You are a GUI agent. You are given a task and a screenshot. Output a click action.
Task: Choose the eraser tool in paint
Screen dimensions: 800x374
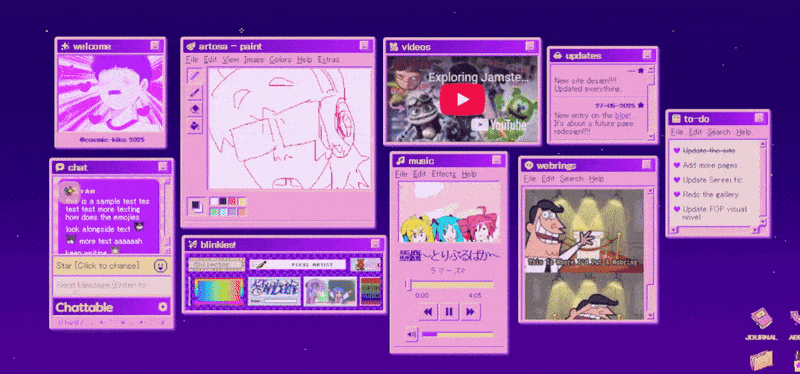tap(195, 109)
